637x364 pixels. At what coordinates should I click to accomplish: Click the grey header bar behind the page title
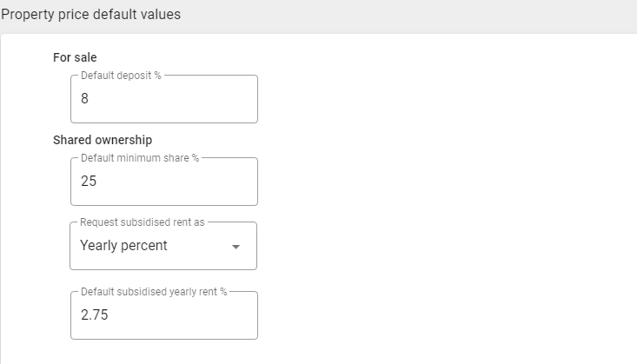click(406, 17)
